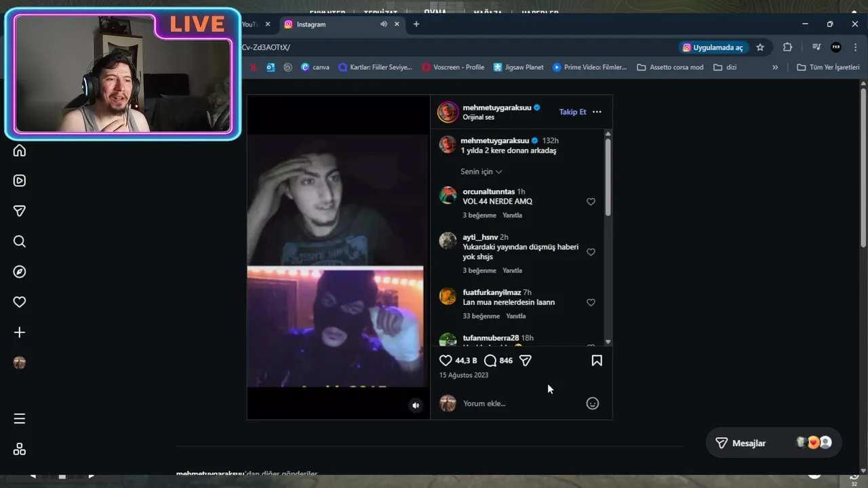The height and width of the screenshot is (488, 868).
Task: Open Search in the Instagram sidebar
Action: click(x=20, y=241)
